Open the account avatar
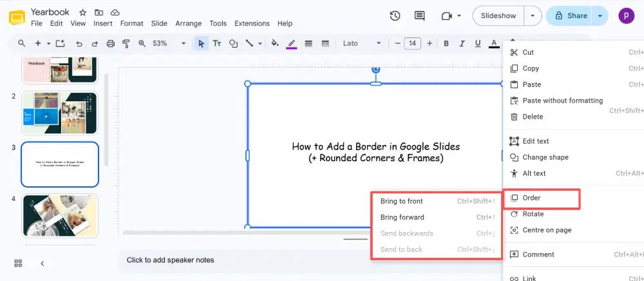 coord(627,15)
